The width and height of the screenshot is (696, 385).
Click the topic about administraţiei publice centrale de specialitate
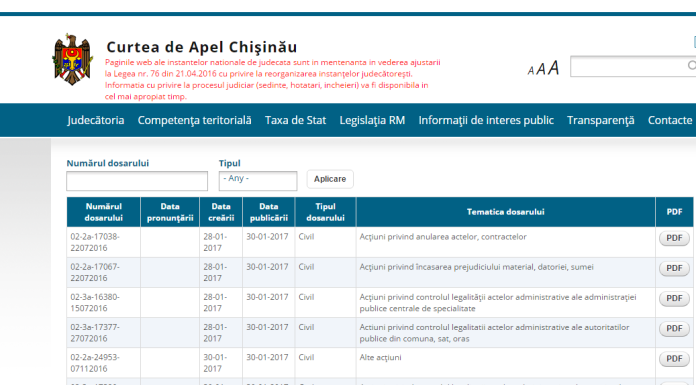click(x=498, y=303)
